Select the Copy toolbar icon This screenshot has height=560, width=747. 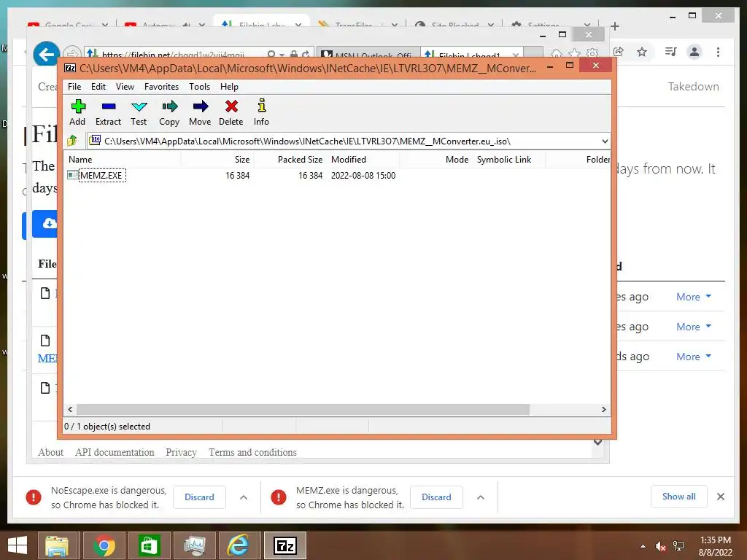click(x=169, y=113)
